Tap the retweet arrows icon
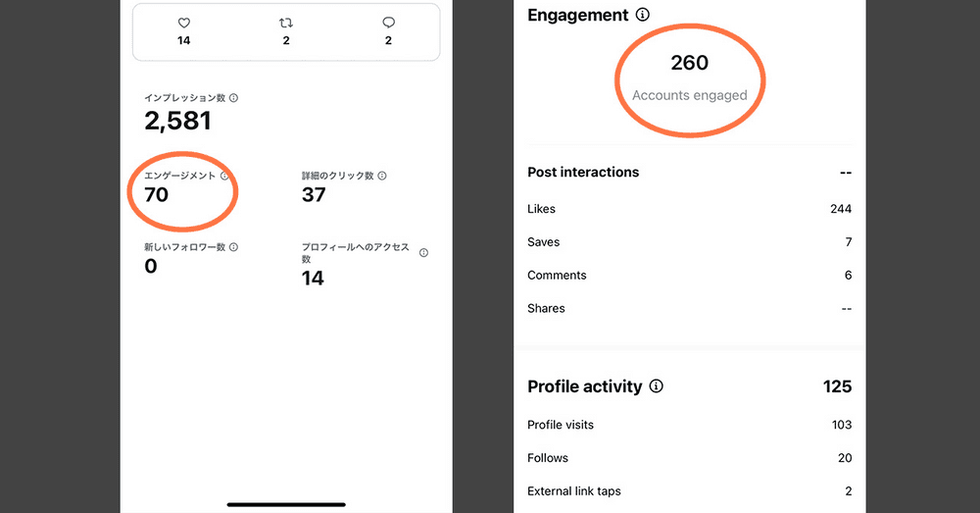Screen dimensions: 980x513 pyautogui.click(x=286, y=23)
